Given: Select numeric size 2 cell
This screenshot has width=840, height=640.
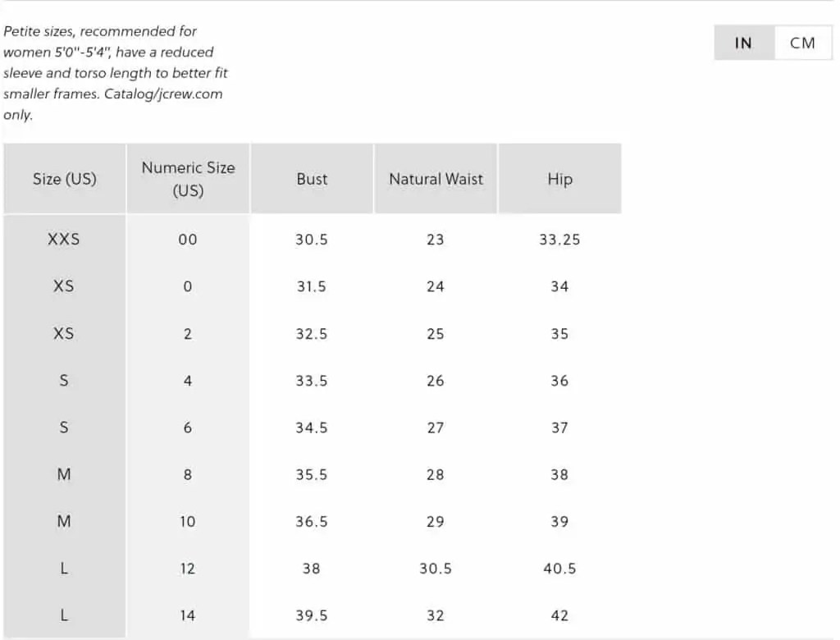Looking at the screenshot, I should tap(188, 334).
